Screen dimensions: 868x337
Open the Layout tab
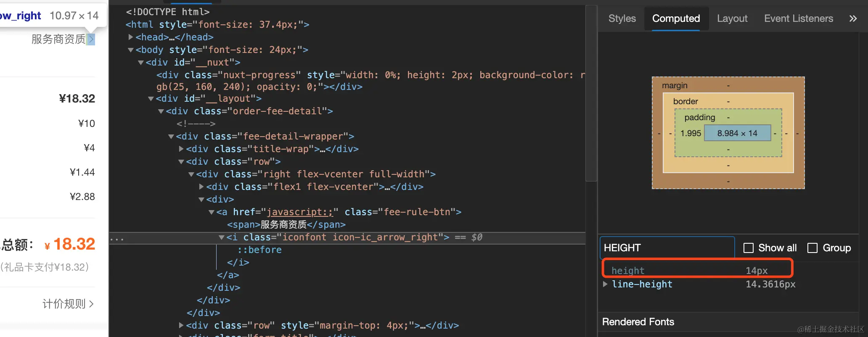tap(732, 18)
